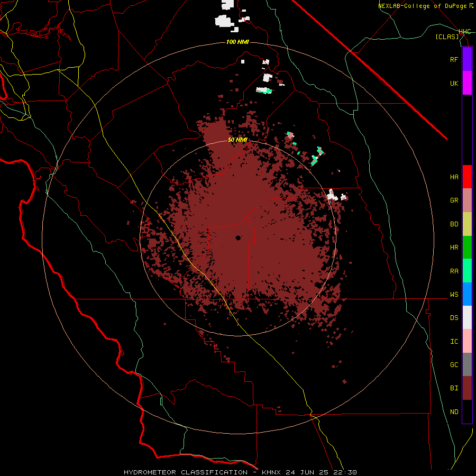Click the IC light pink legend swatch
Screen dimensions: 476x476
click(x=467, y=341)
